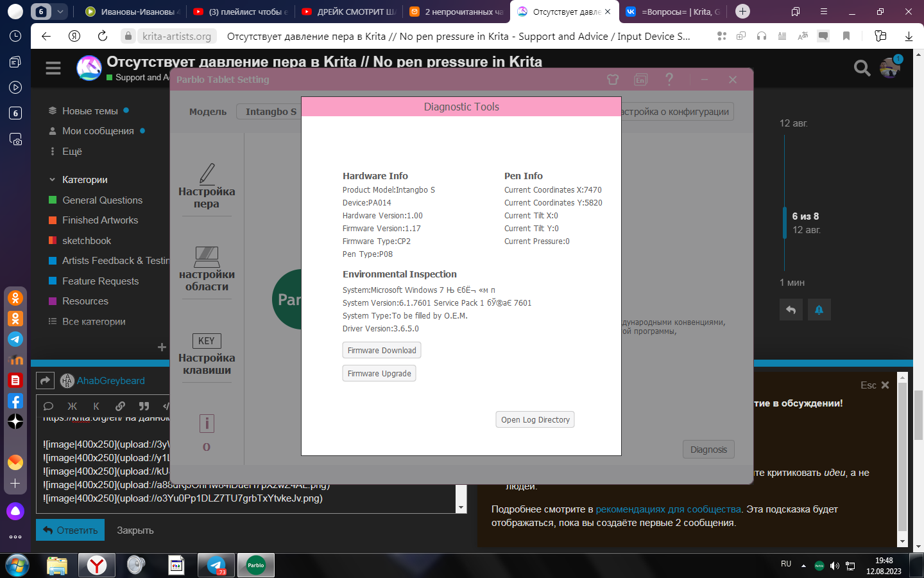Click the 6 из 8 topic timeline scroller

tap(785, 223)
